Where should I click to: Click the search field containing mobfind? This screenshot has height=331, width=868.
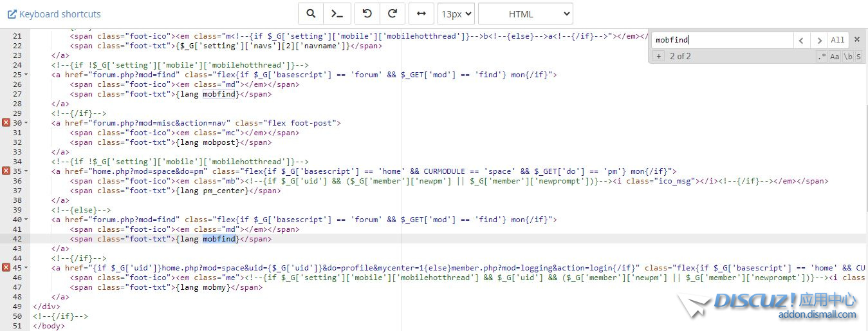point(722,40)
